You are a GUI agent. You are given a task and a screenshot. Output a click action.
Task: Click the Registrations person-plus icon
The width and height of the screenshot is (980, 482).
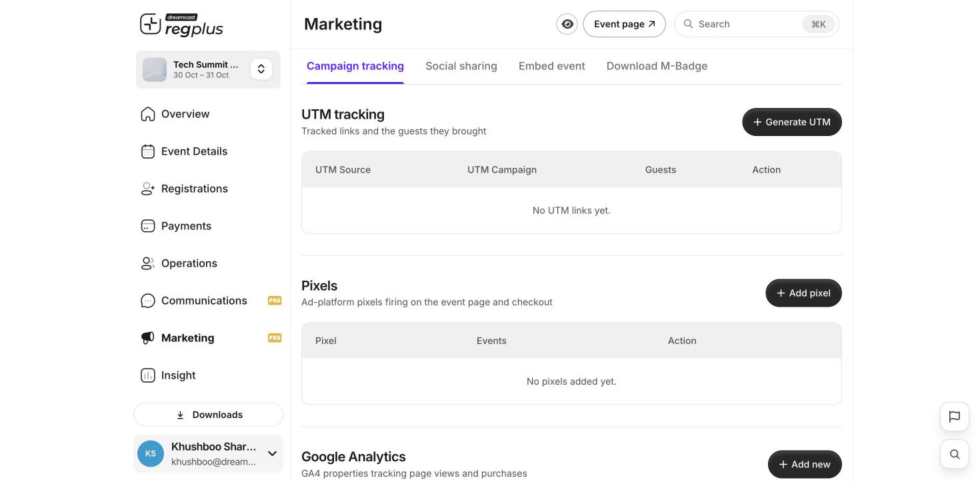(148, 189)
